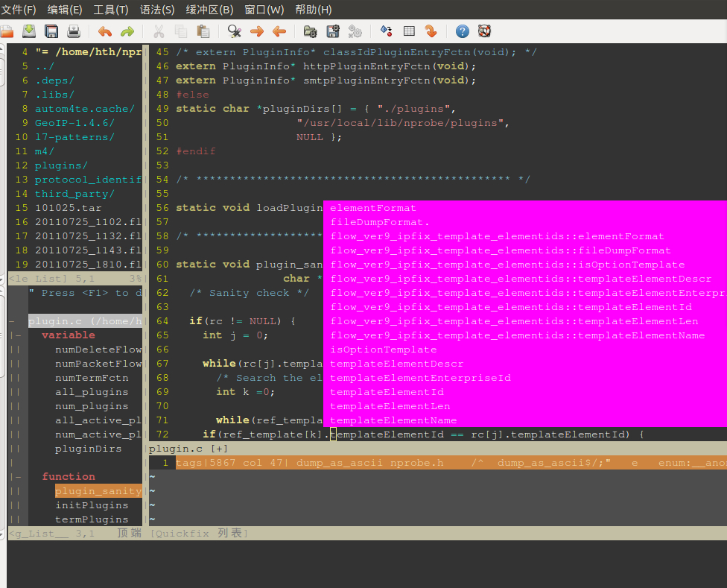Screen dimensions: 727x588
Task: Open the .deps/ directory
Action: click(54, 80)
